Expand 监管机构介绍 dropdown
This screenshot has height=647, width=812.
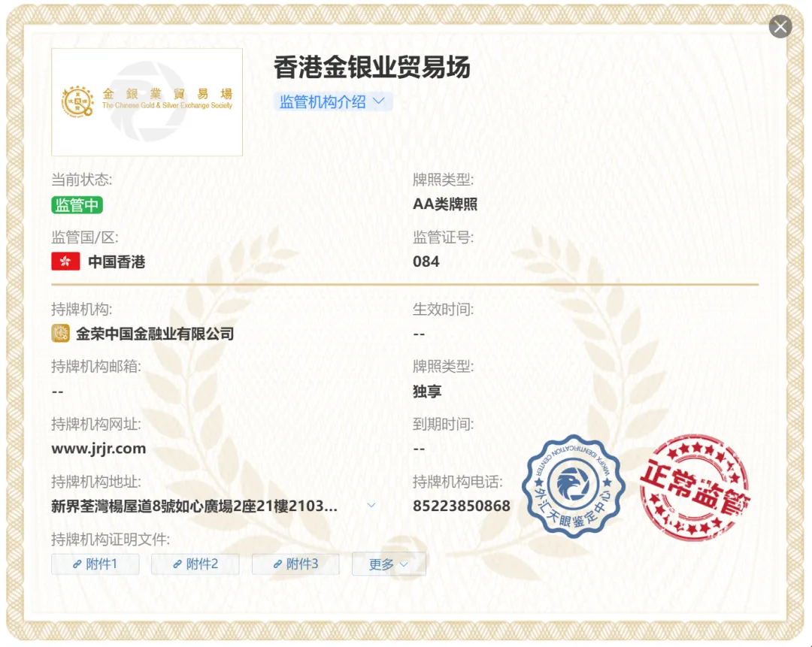(x=332, y=101)
